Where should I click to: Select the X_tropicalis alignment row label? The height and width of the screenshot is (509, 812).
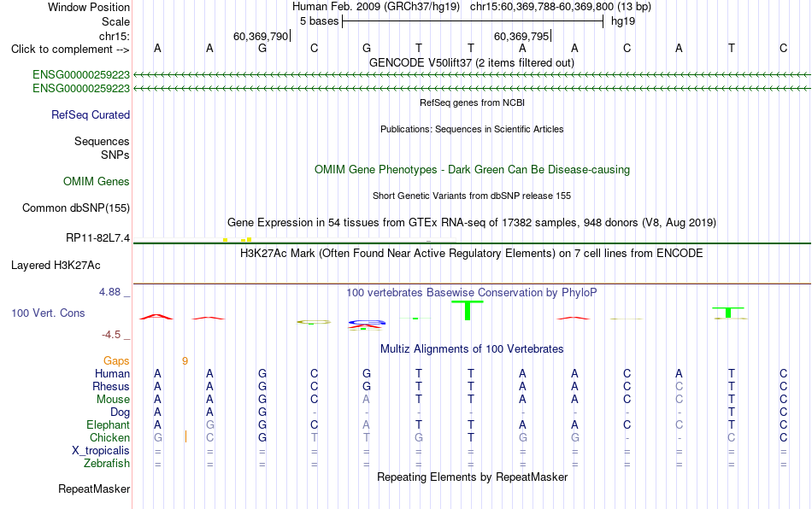coord(101,451)
